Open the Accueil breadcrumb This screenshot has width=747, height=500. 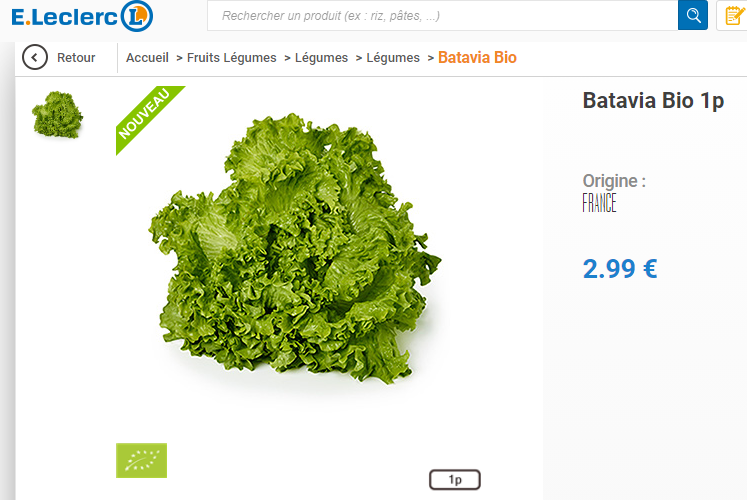[x=147, y=58]
